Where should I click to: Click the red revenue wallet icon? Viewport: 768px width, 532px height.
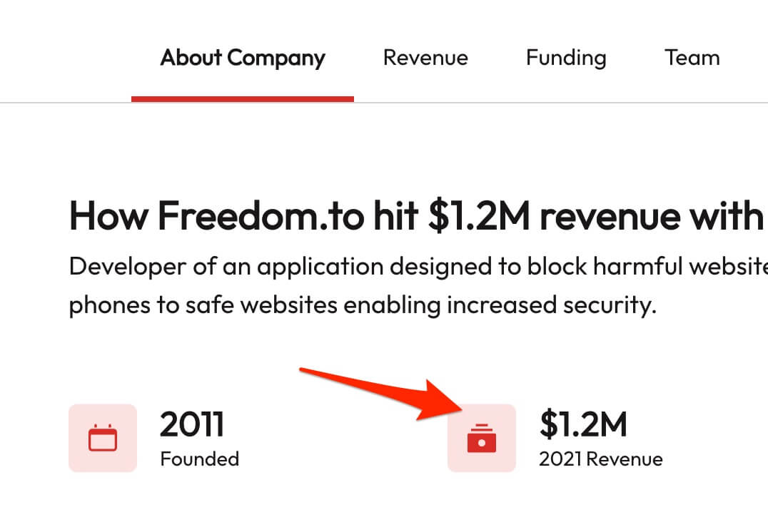click(x=482, y=438)
